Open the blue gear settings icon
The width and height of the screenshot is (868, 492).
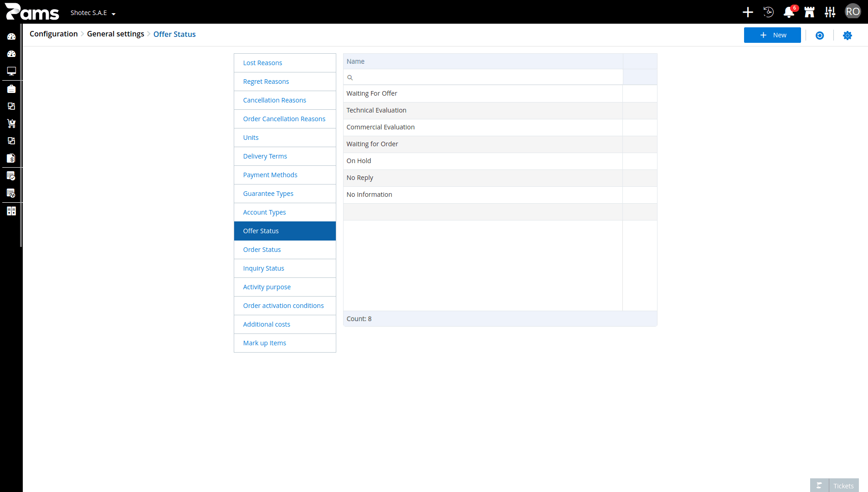point(847,36)
